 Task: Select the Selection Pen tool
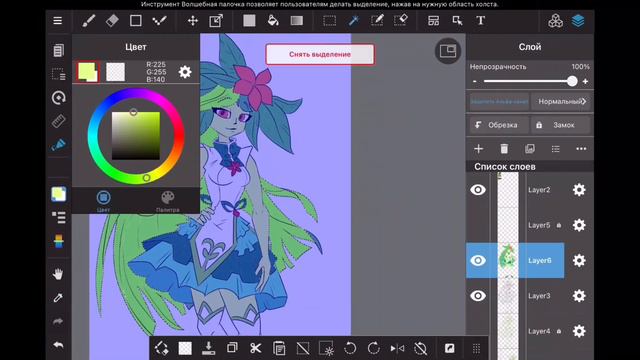[x=377, y=21]
